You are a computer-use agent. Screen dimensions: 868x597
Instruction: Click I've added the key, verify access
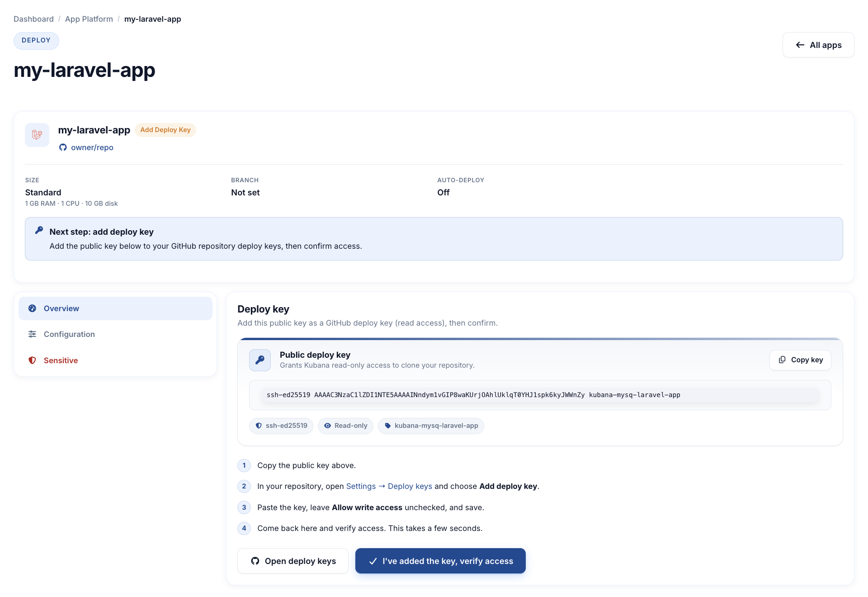click(440, 561)
